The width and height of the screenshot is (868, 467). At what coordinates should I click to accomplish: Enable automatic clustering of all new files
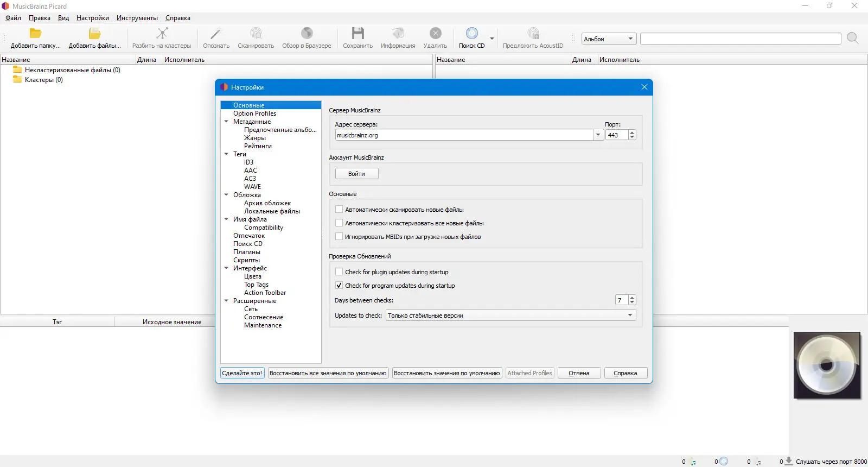click(339, 223)
